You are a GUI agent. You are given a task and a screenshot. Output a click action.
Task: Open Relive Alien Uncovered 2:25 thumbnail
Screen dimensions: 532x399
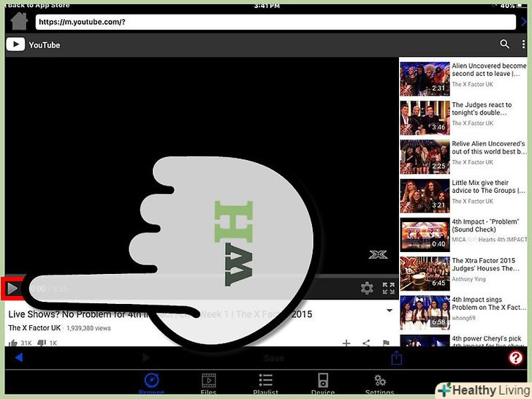coord(425,157)
